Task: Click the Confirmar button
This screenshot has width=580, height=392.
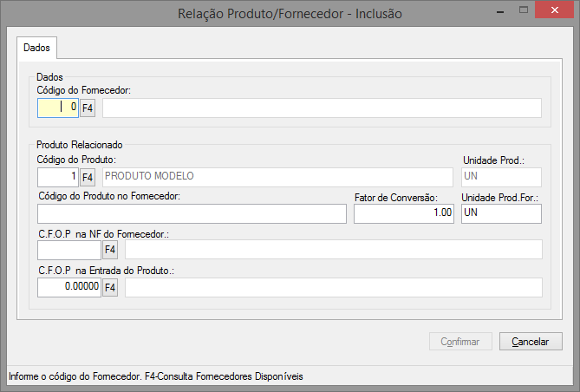Action: (460, 342)
